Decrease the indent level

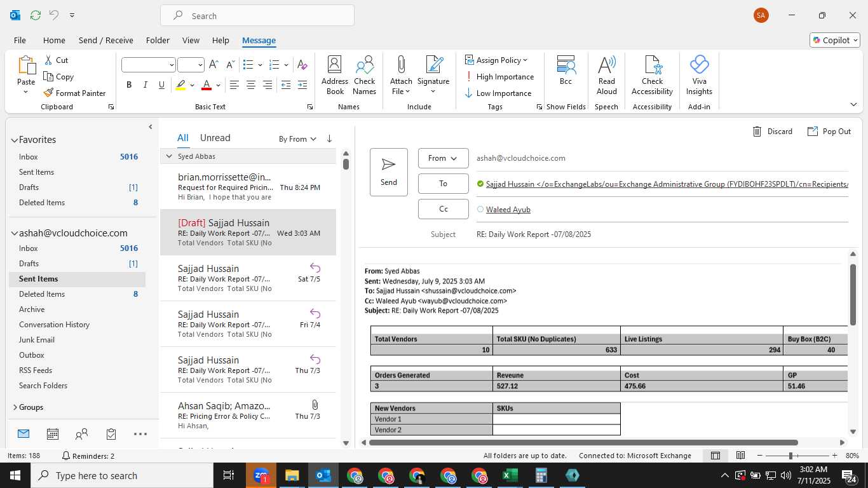(x=286, y=85)
